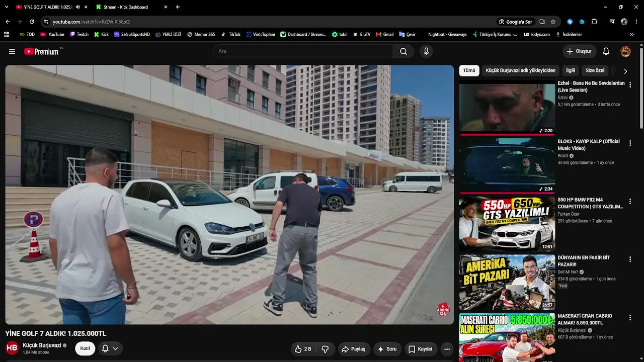Open a new browser tab
Screen dimensions: 644x362
point(178,7)
